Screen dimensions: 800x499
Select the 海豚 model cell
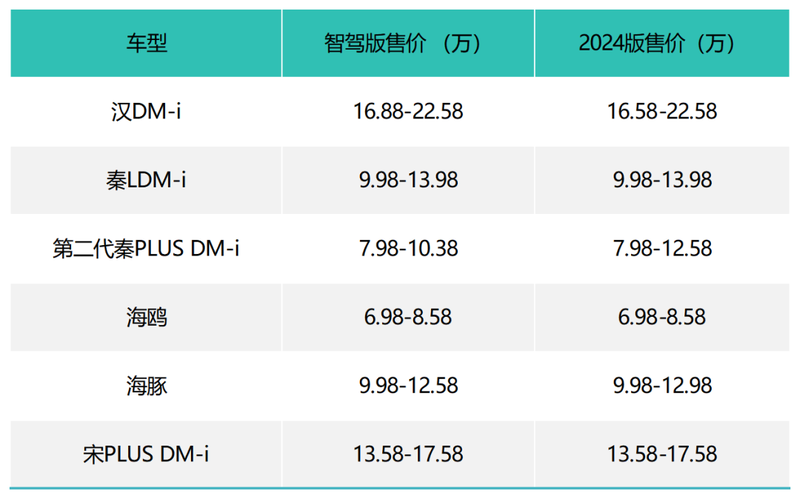click(x=146, y=386)
